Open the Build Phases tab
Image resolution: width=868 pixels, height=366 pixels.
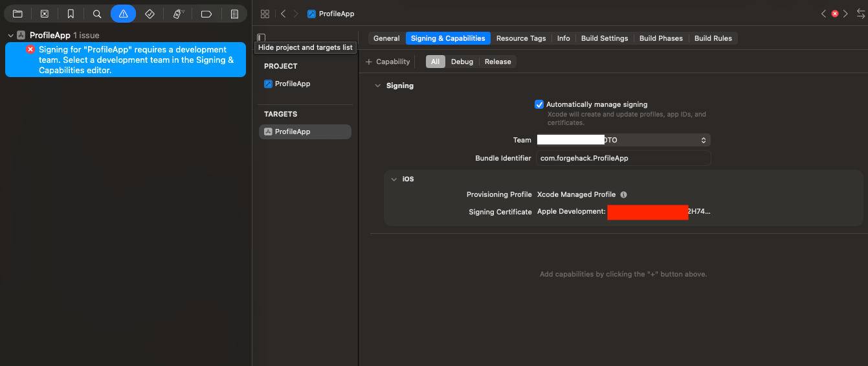[661, 38]
